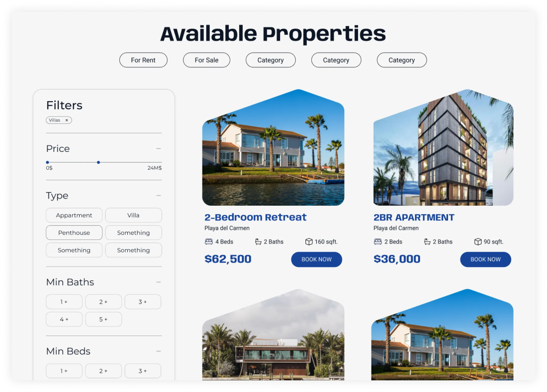This screenshot has width=547, height=392.
Task: Click the square footage icon on 2-Bedroom Retreat
Action: click(307, 242)
